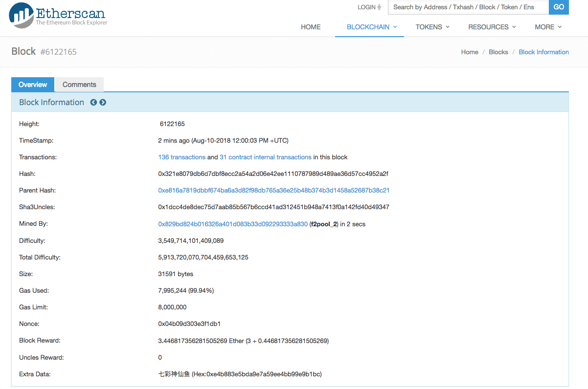Image resolution: width=588 pixels, height=389 pixels.
Task: Click the Etherscan logo icon
Action: click(x=22, y=15)
